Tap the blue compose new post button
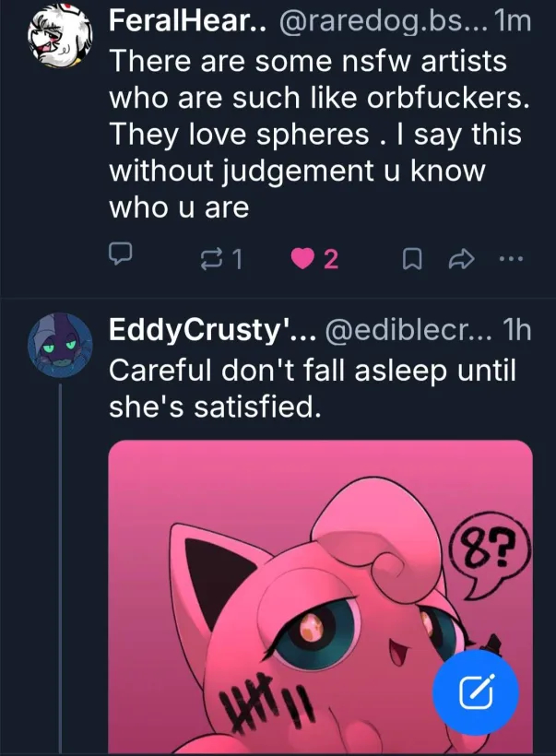 coord(476,688)
